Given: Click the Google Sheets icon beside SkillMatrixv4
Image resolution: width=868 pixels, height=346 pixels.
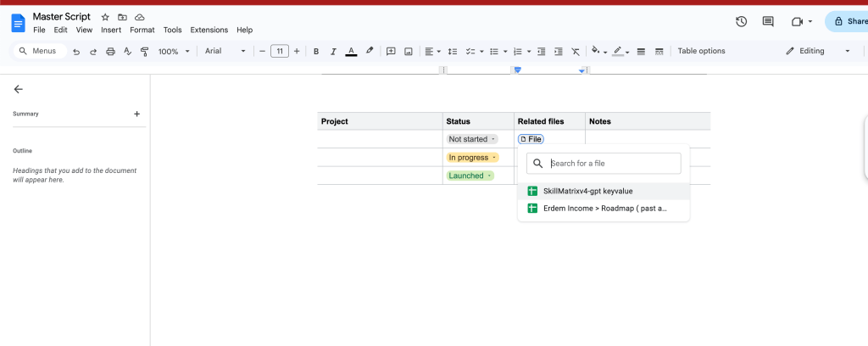Looking at the screenshot, I should coord(532,191).
